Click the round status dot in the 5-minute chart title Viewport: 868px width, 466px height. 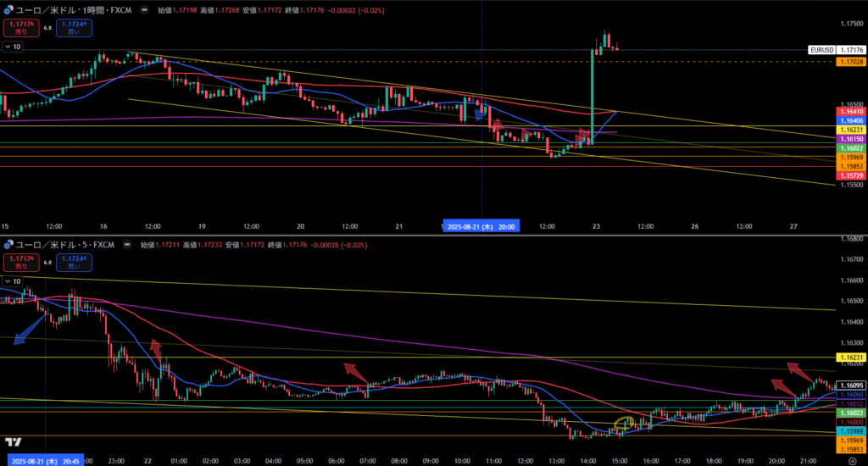tap(127, 245)
